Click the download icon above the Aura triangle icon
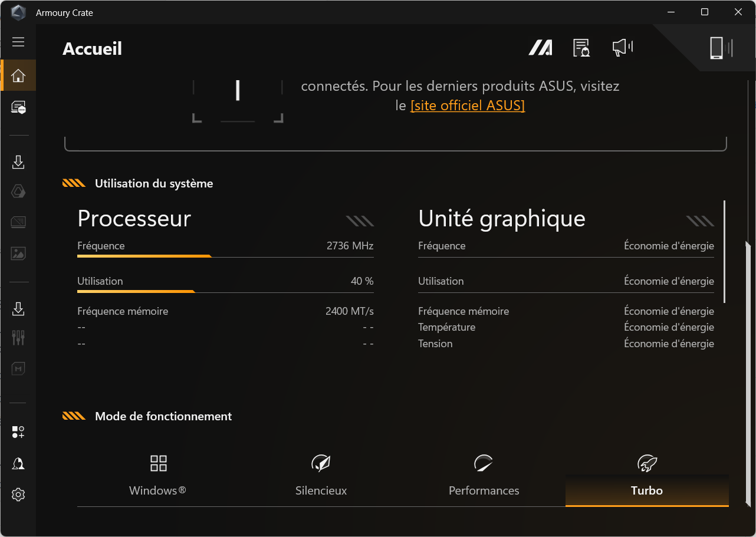 click(18, 162)
